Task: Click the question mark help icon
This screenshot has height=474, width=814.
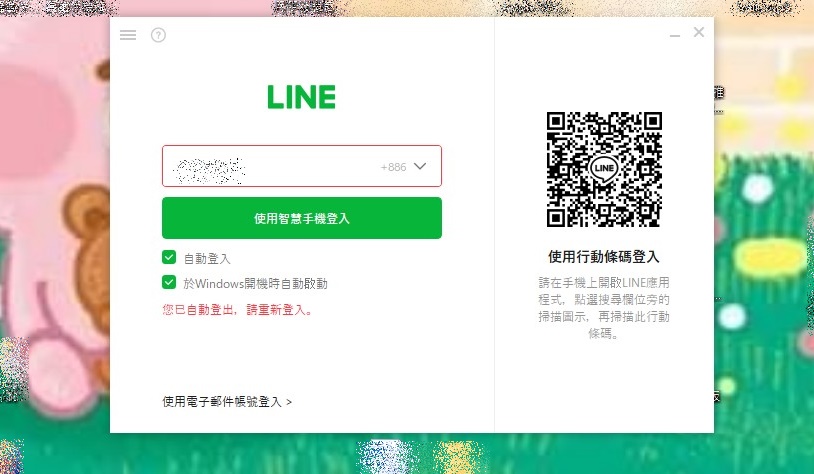Action: (x=158, y=35)
